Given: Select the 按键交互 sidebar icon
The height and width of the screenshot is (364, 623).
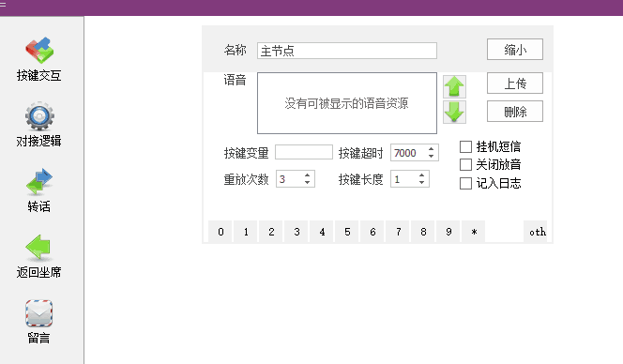Looking at the screenshot, I should (39, 51).
